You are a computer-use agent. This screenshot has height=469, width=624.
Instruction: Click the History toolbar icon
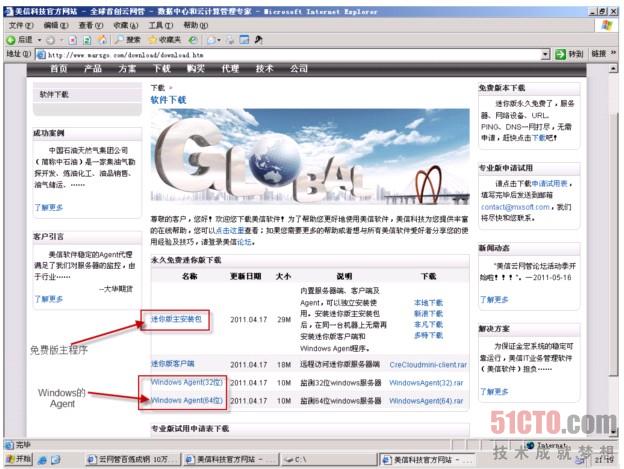pos(193,40)
